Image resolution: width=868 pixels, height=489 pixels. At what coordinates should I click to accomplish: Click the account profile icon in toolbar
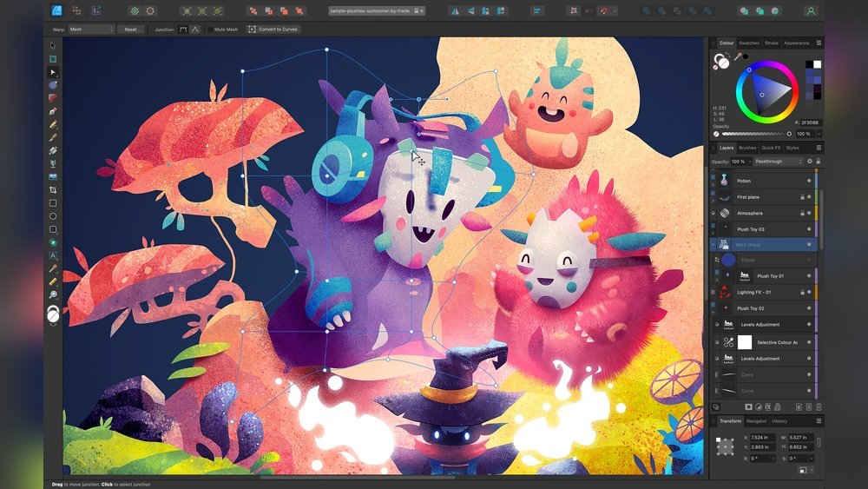[x=811, y=10]
